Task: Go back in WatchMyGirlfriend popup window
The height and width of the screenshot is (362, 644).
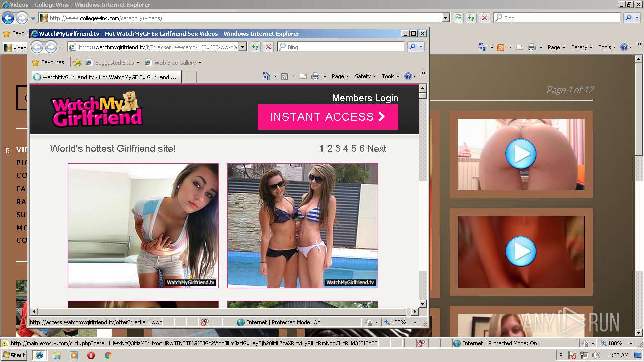Action: [x=37, y=47]
